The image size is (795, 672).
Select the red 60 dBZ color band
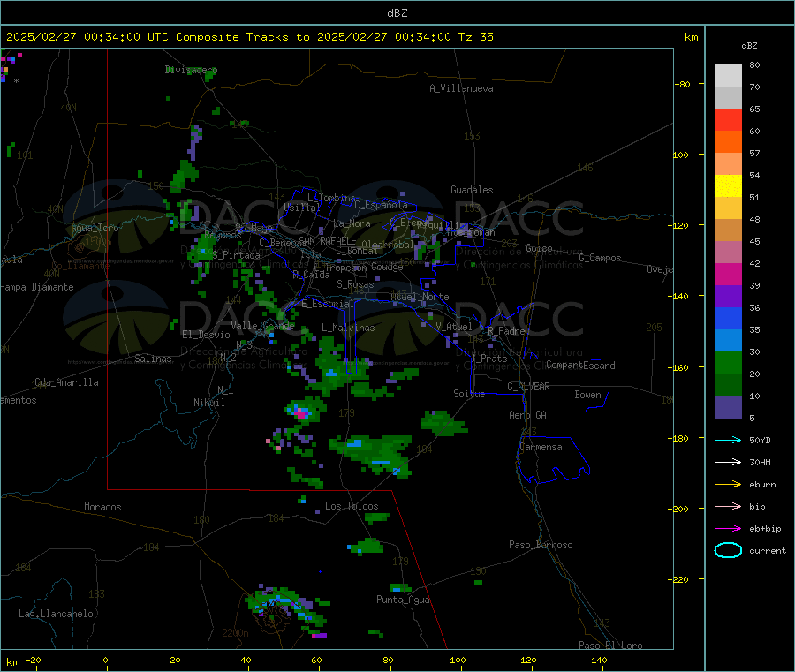pos(728,119)
